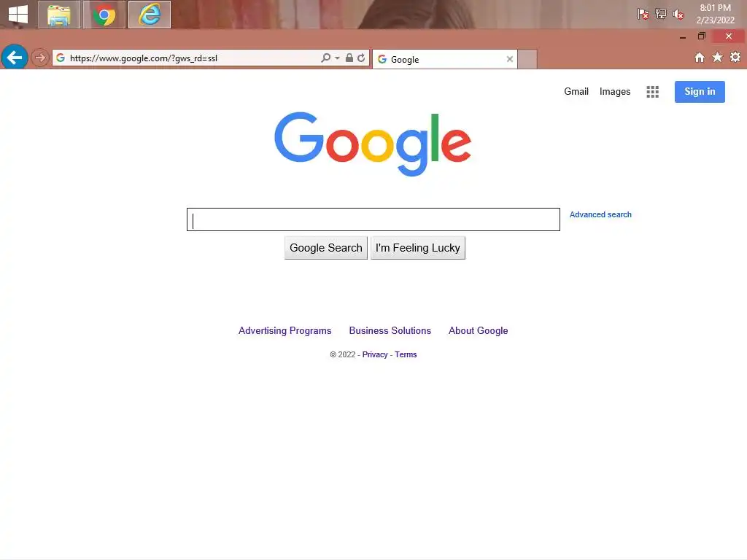Open Business Solutions link
747x560 pixels.
point(390,330)
